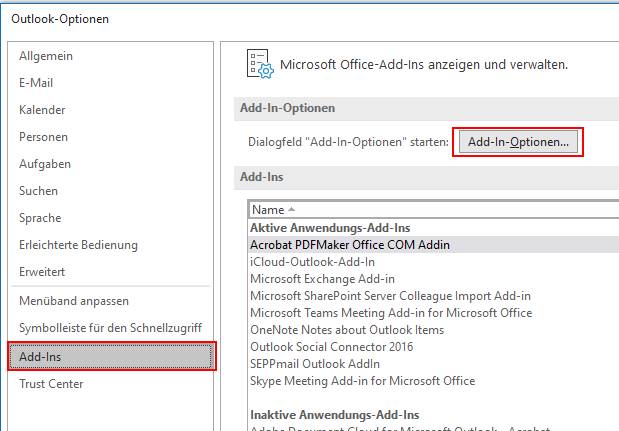Open the Erweitert options
The width and height of the screenshot is (619, 431).
(x=42, y=272)
